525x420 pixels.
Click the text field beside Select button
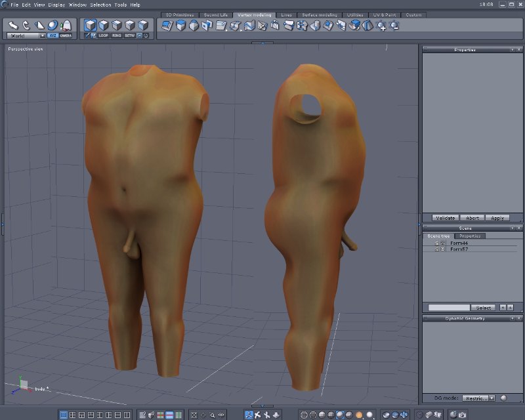point(449,308)
